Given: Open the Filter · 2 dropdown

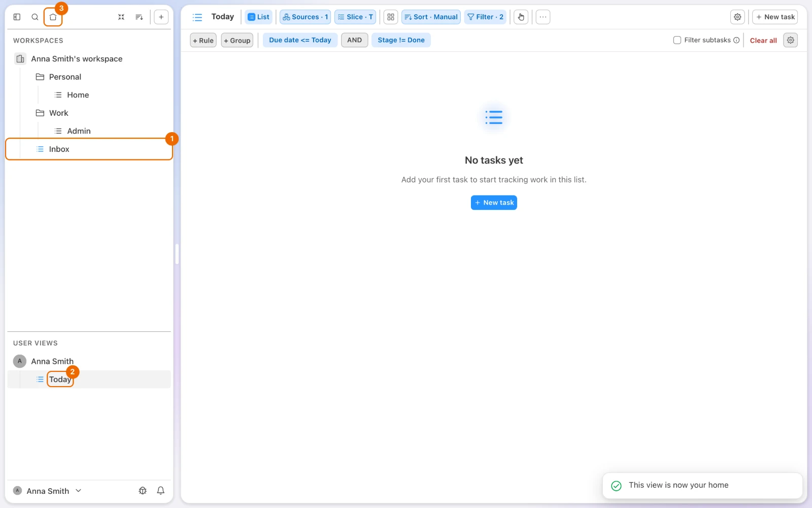Looking at the screenshot, I should pyautogui.click(x=485, y=17).
